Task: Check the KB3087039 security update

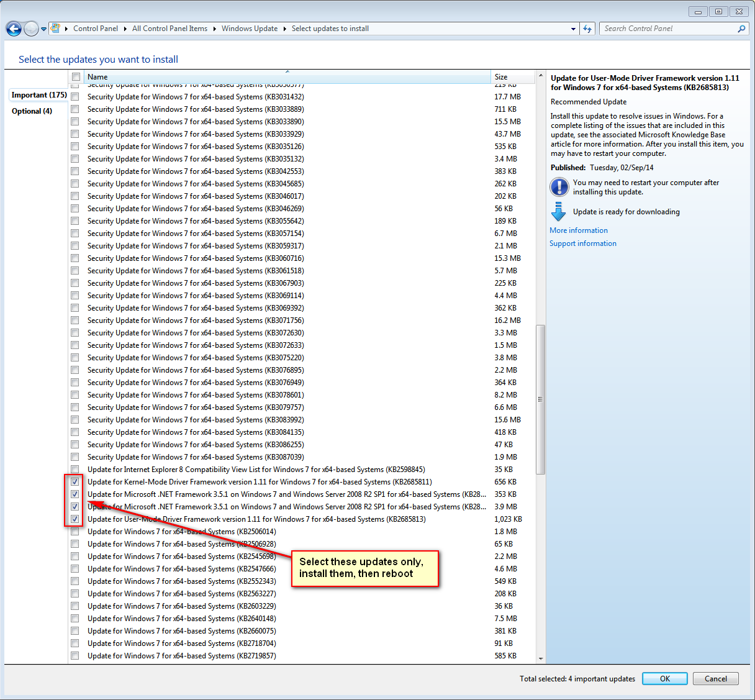Action: click(x=75, y=457)
